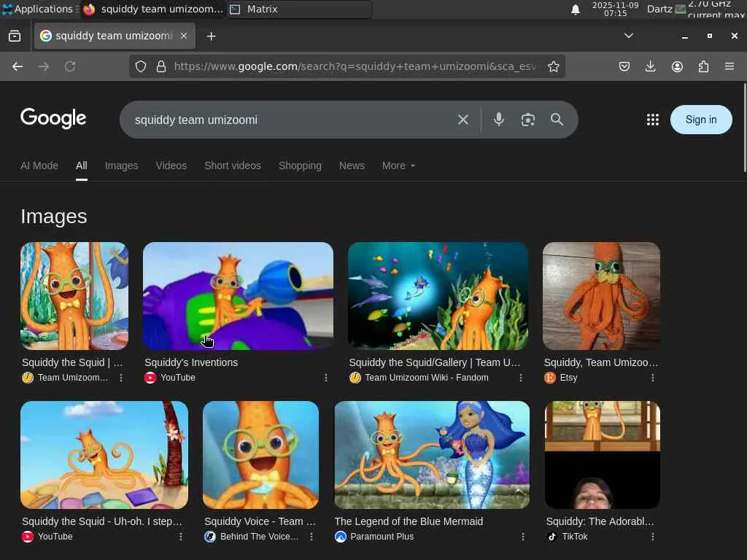The image size is (747, 560).
Task: Click the Dartz user label in the panel
Action: point(659,9)
